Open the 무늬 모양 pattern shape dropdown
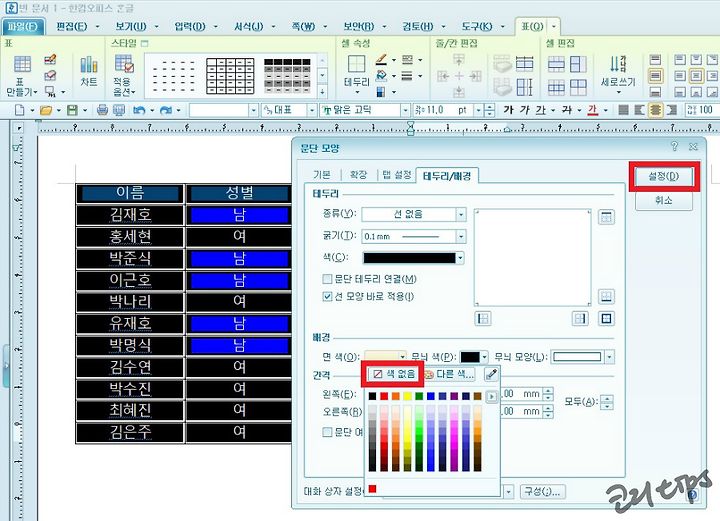The height and width of the screenshot is (521, 720). point(609,357)
